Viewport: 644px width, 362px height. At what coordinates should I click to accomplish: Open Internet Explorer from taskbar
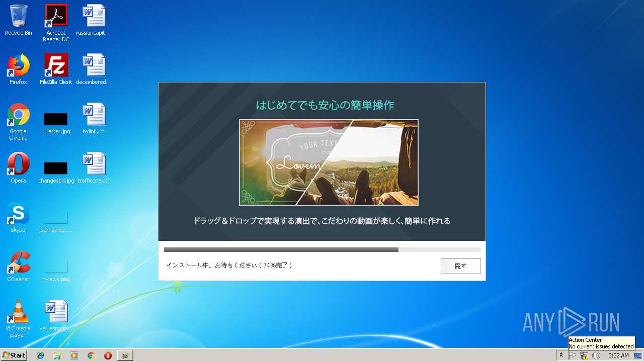click(40, 355)
